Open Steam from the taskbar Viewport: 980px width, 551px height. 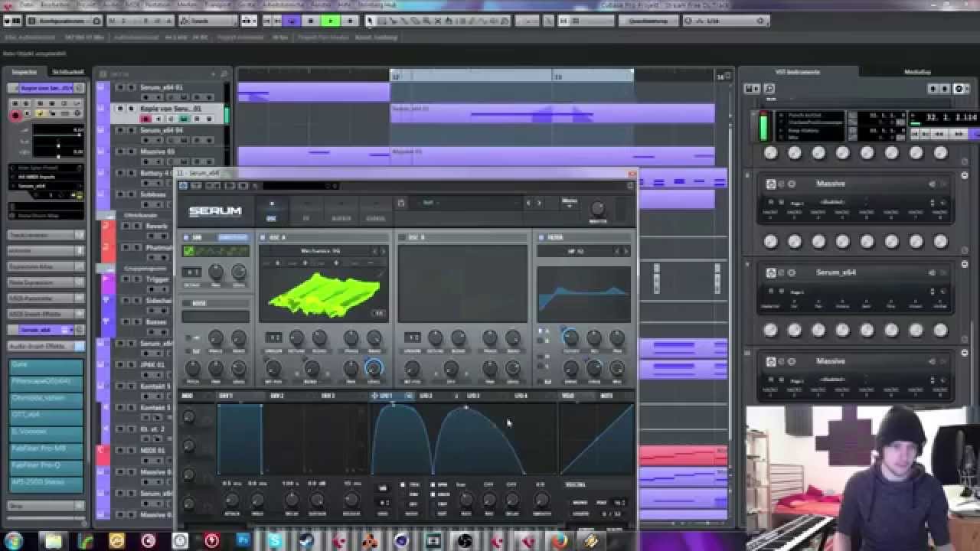306,540
